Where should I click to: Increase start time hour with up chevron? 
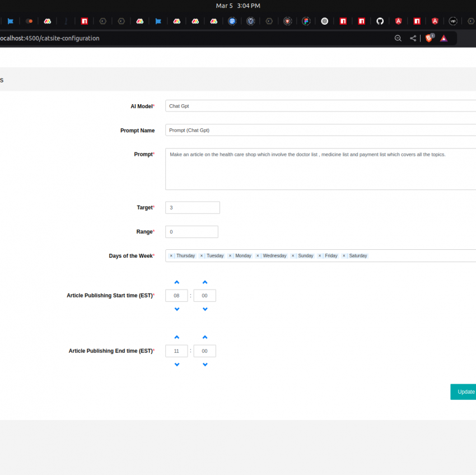coord(177,282)
